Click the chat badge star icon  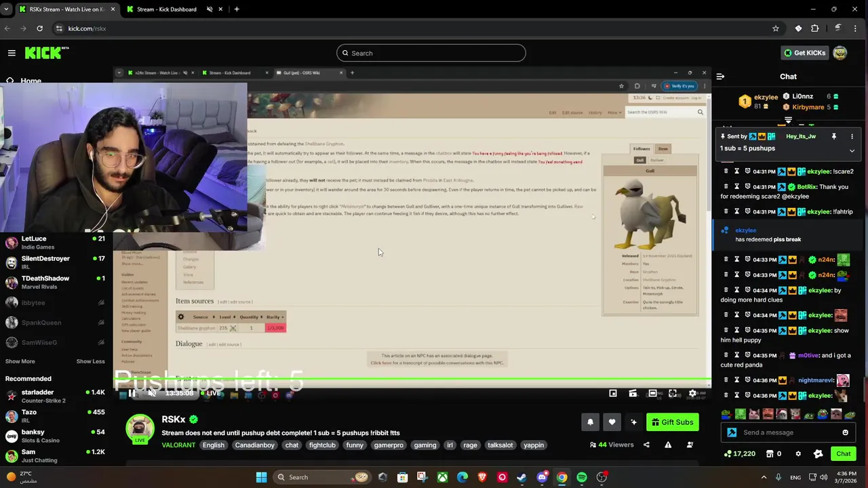(818, 453)
